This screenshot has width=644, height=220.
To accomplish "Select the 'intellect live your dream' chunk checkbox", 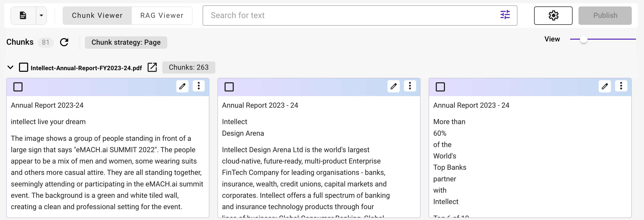I will click(18, 87).
